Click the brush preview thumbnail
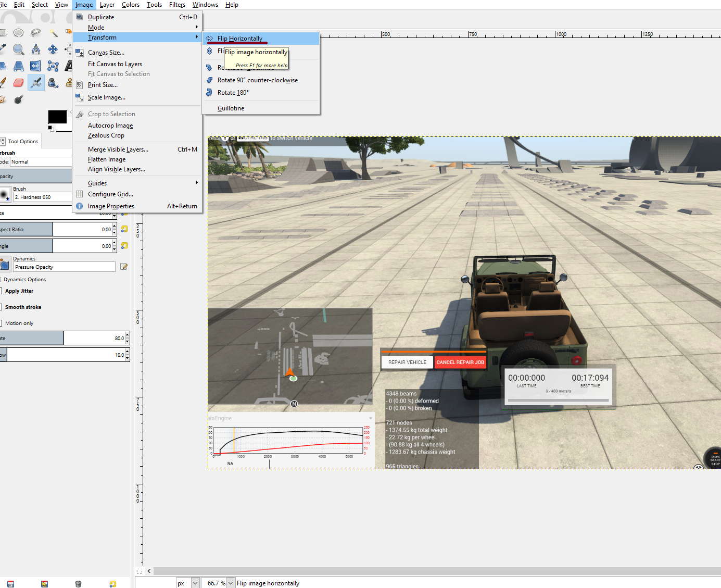The width and height of the screenshot is (721, 588). click(5, 195)
